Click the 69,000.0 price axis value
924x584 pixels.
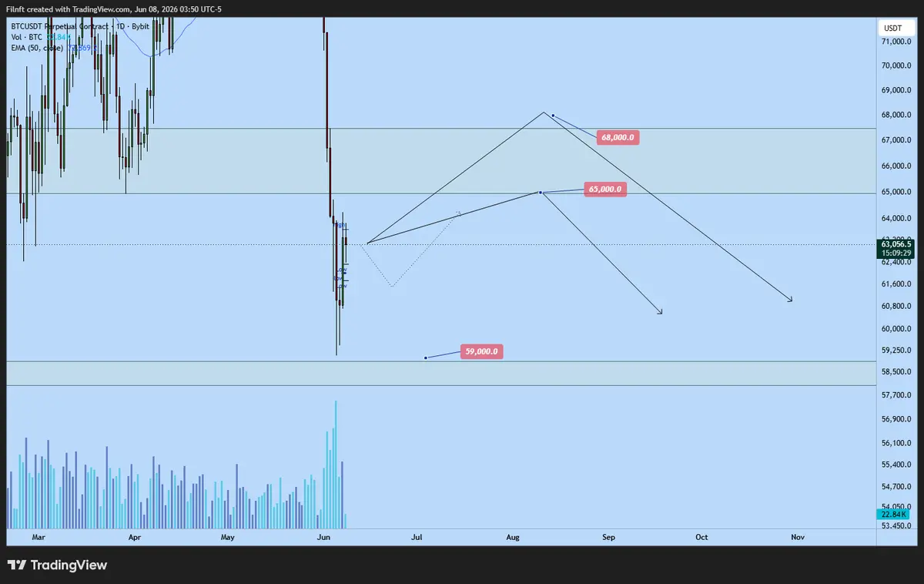pyautogui.click(x=896, y=91)
